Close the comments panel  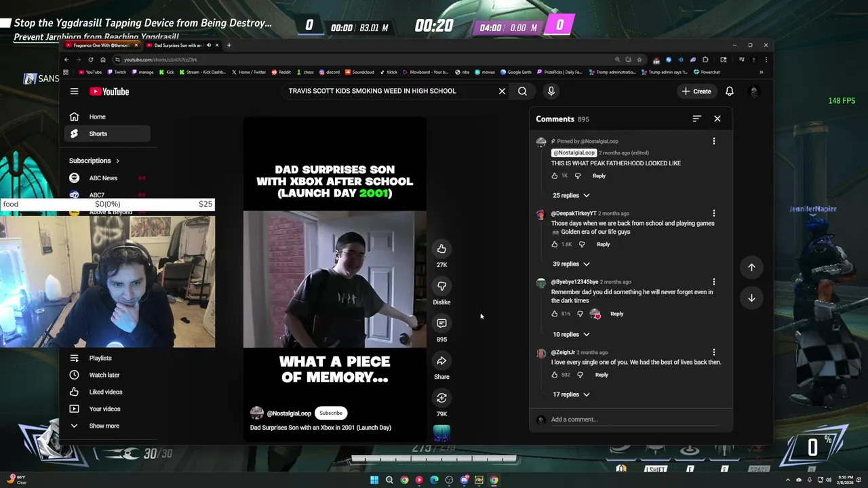click(717, 119)
